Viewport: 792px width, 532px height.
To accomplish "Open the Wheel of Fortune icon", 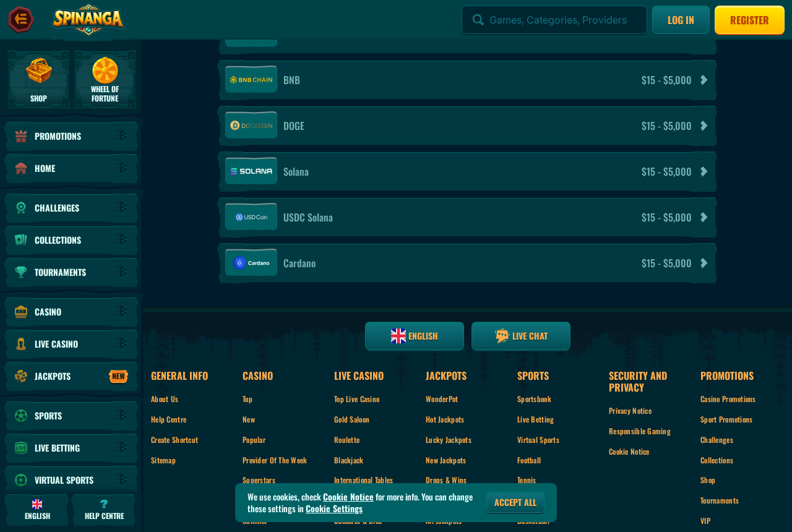I will tap(105, 71).
